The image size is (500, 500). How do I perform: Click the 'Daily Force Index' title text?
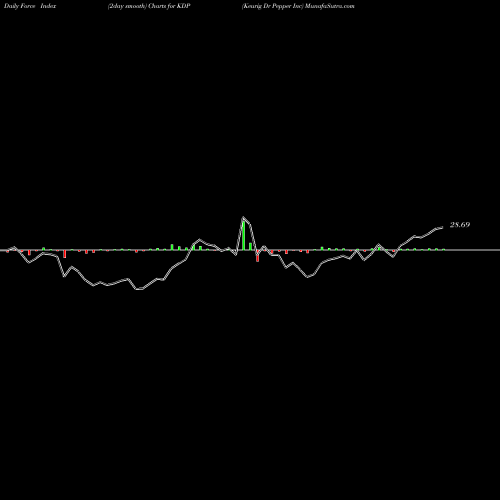[x=30, y=6]
